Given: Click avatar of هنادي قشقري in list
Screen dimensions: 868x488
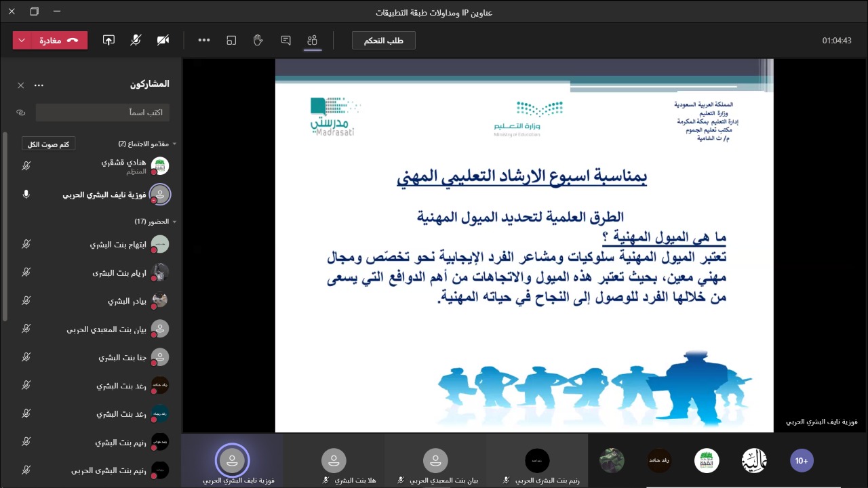Looking at the screenshot, I should pyautogui.click(x=160, y=166).
